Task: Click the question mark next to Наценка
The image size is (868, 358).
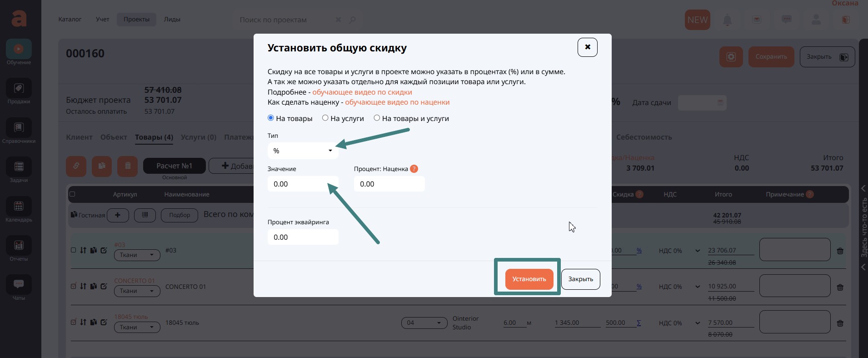Action: coord(414,169)
